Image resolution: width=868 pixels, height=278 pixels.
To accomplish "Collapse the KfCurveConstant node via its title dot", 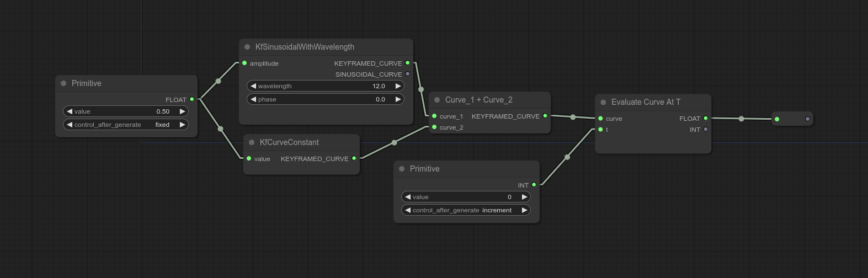I will (x=252, y=142).
